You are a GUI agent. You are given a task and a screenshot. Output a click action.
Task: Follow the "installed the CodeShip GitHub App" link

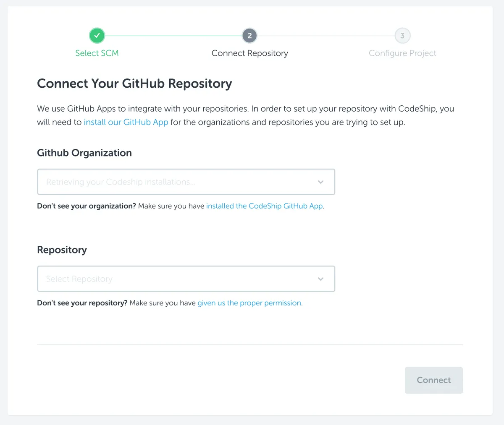coord(265,206)
